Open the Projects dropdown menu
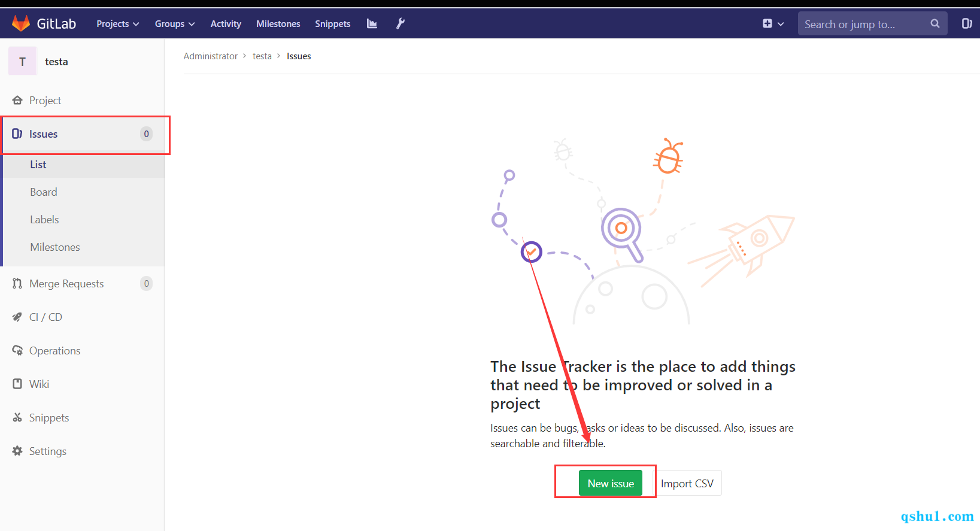 [118, 24]
